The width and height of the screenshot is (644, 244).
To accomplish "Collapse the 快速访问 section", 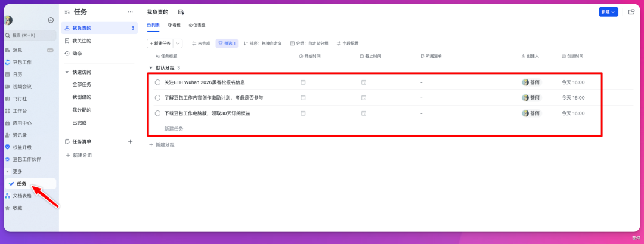I will click(x=67, y=72).
